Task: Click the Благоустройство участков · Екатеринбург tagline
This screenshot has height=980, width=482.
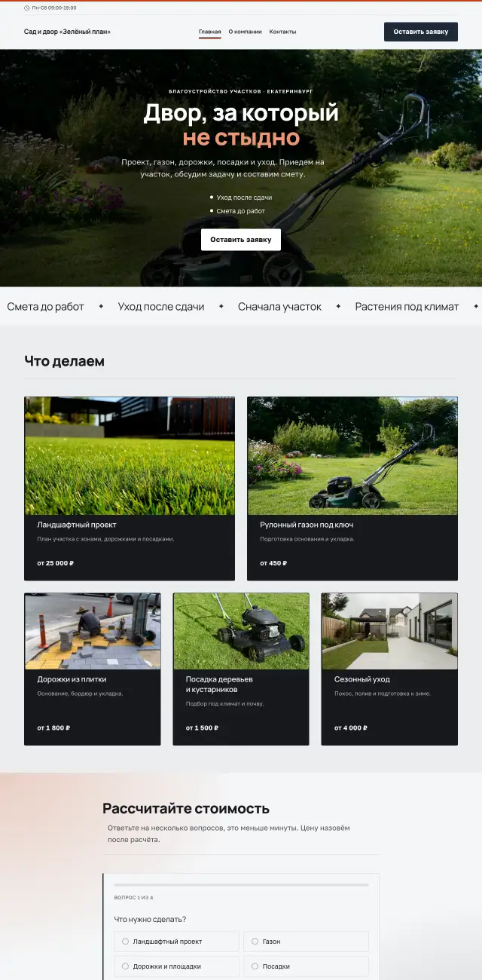Action: (241, 91)
